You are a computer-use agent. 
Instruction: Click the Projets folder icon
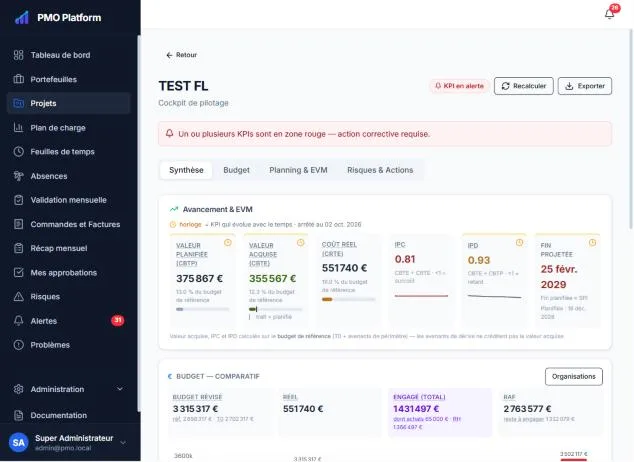19,103
